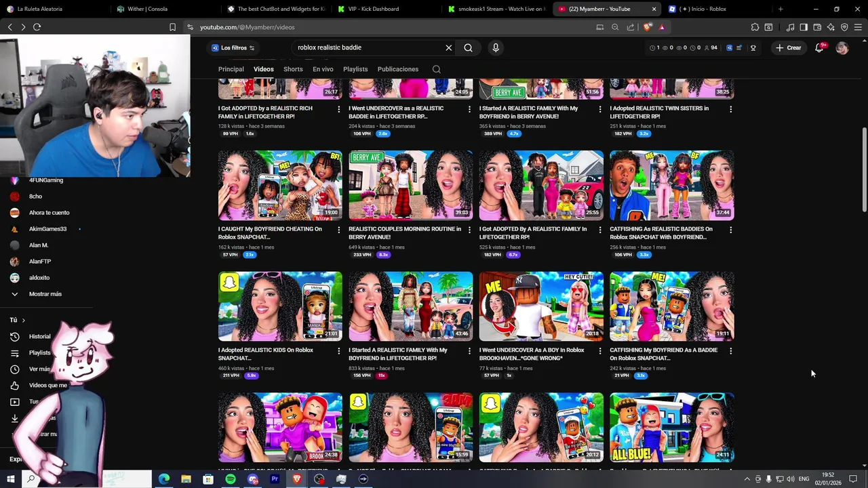Viewport: 868px width, 488px height.
Task: Toggle the browser sidebar panel icon
Action: click(804, 27)
